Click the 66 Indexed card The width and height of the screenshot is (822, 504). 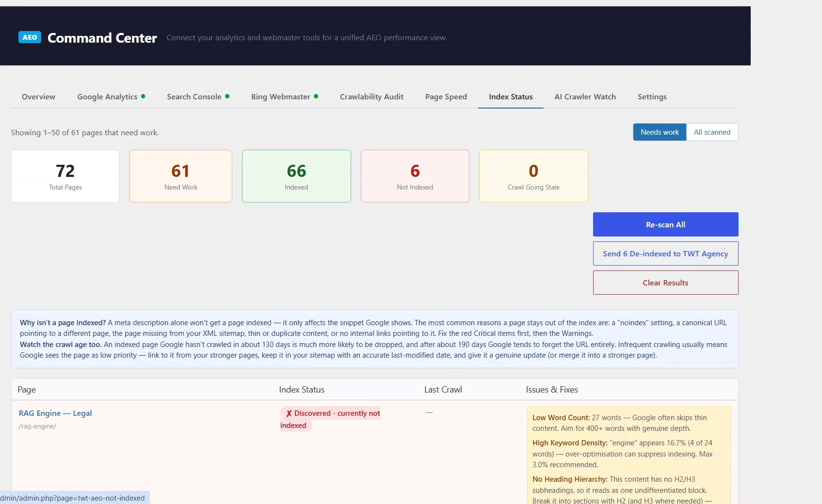coord(296,176)
